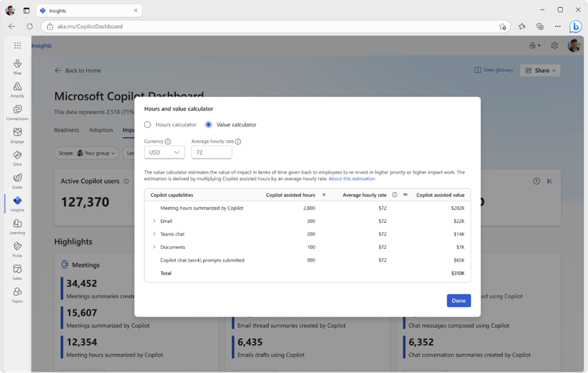The height and width of the screenshot is (373, 588).
Task: Click the Average hourly rate info icon above input
Action: [238, 141]
